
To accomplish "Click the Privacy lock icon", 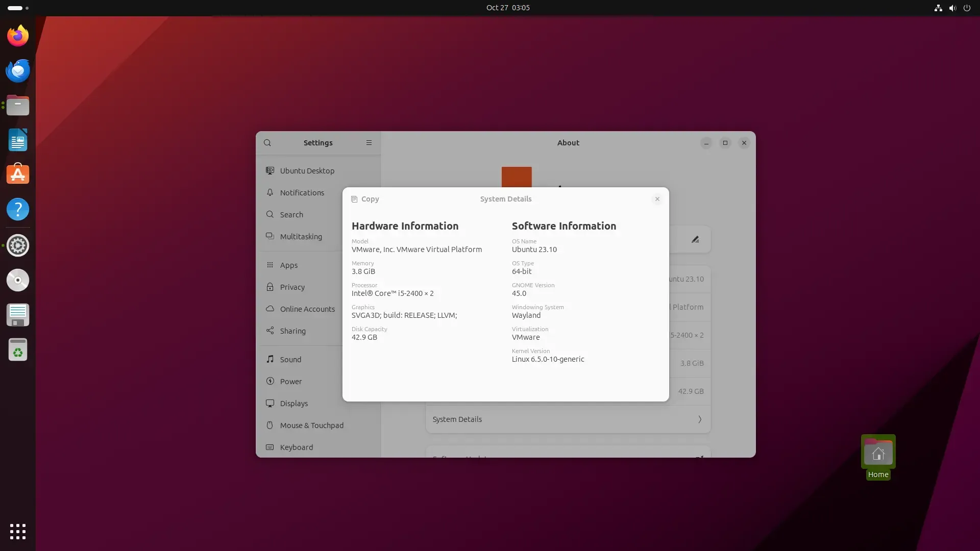I will tap(270, 287).
